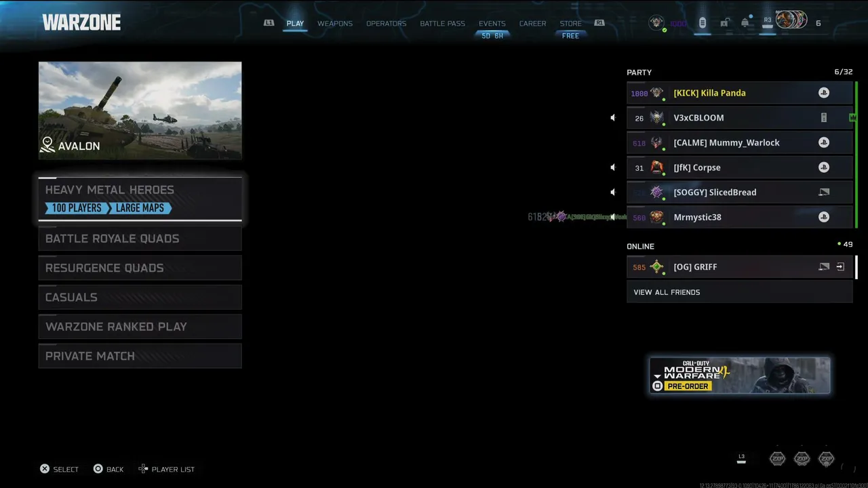Open the Store tab
868x488 pixels.
point(571,24)
